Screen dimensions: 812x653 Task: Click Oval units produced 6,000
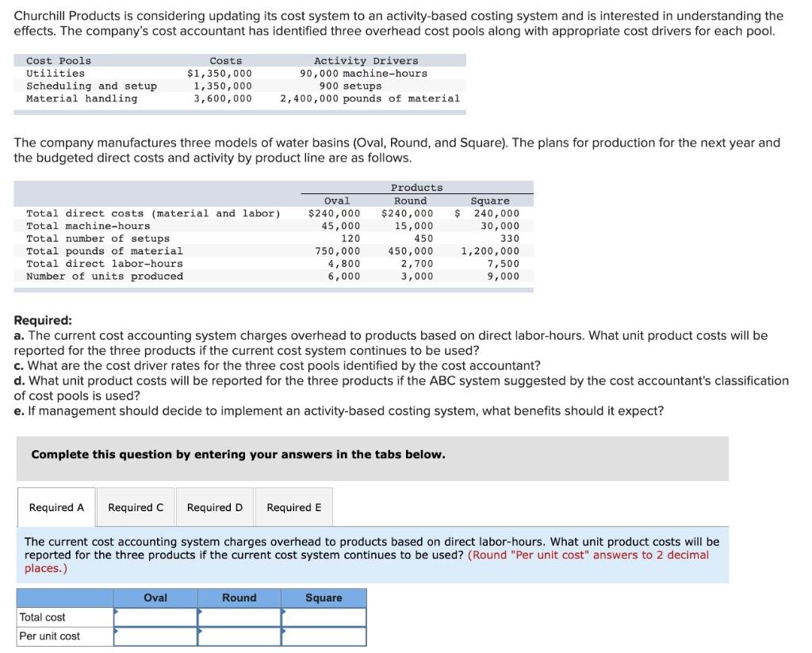coord(344,276)
